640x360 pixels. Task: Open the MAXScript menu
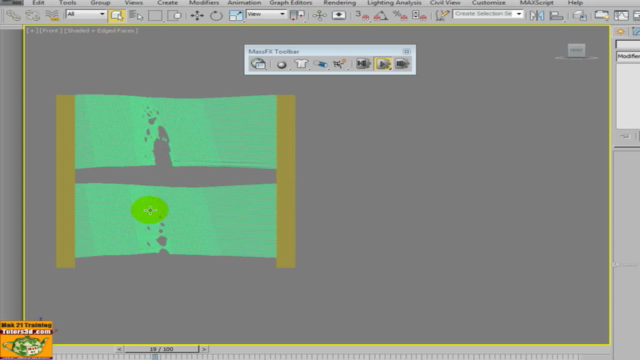click(536, 2)
